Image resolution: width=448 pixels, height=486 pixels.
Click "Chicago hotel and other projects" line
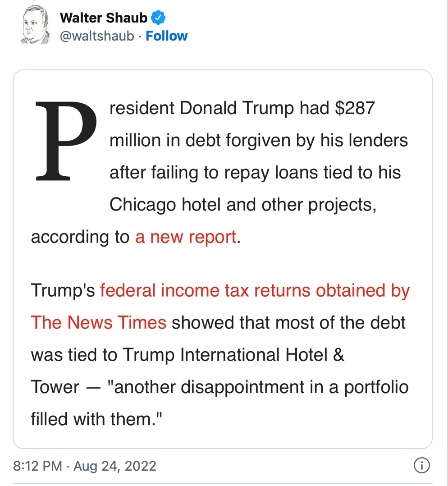click(x=243, y=205)
